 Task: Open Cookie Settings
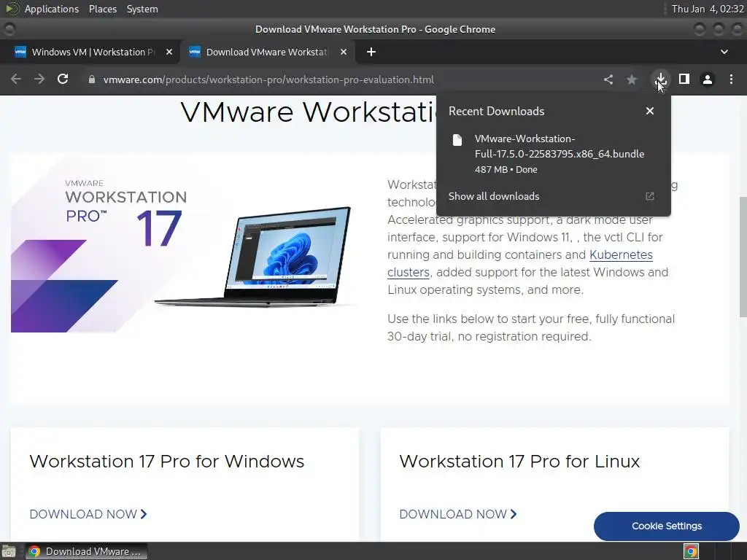(667, 526)
